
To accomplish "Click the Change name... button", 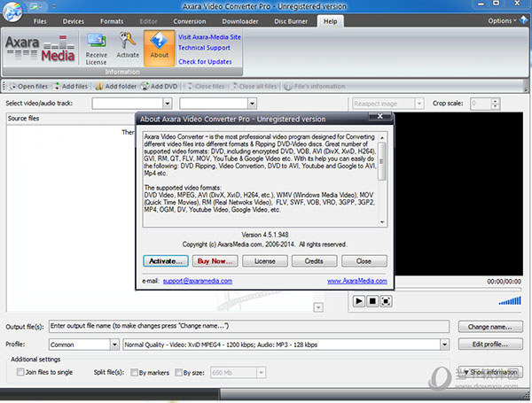I will [490, 327].
